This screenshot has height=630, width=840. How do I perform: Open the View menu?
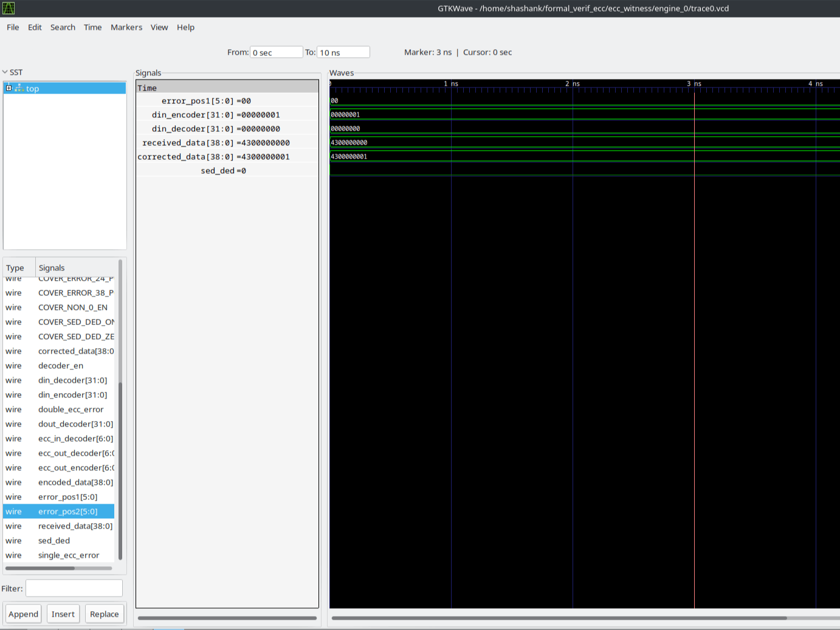pos(159,27)
